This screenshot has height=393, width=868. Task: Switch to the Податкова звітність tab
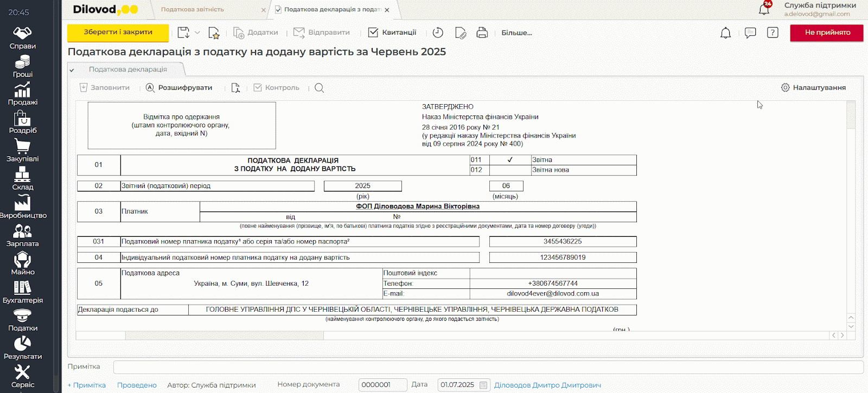pyautogui.click(x=193, y=10)
